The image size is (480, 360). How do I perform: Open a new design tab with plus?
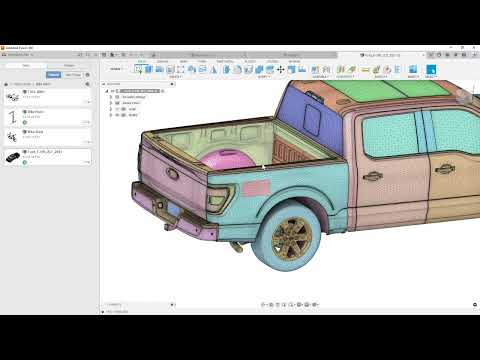pos(431,55)
